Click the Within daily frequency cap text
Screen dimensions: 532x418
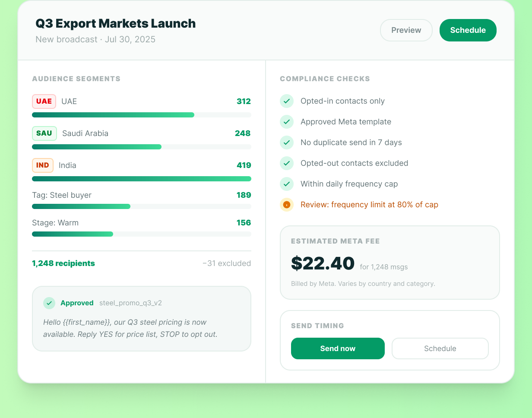349,184
